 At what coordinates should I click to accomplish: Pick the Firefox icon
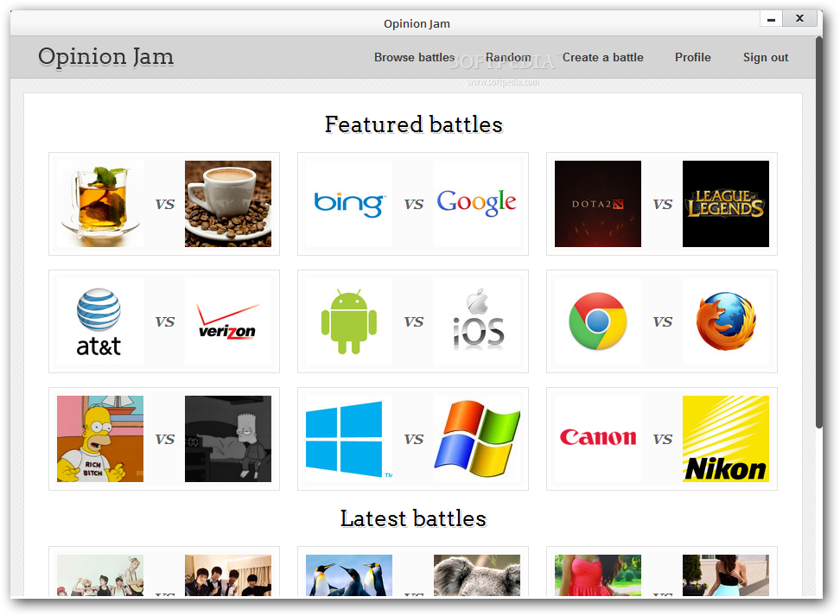click(726, 321)
